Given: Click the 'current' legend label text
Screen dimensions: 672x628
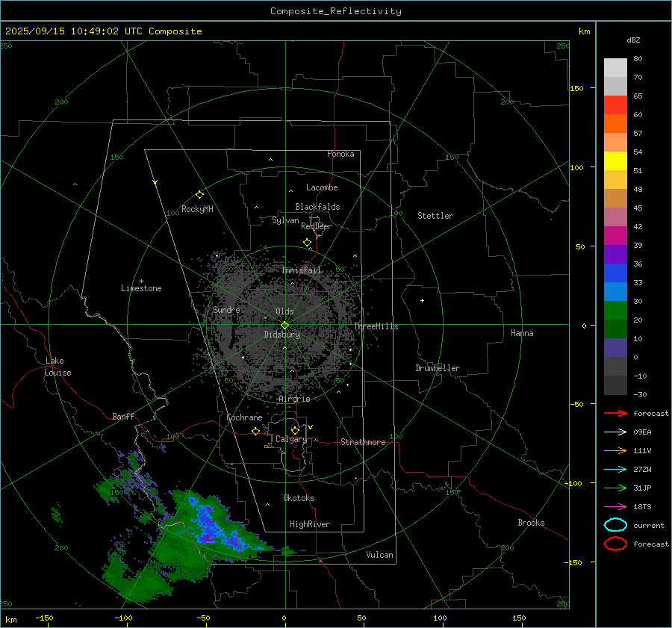Looking at the screenshot, I should (649, 525).
